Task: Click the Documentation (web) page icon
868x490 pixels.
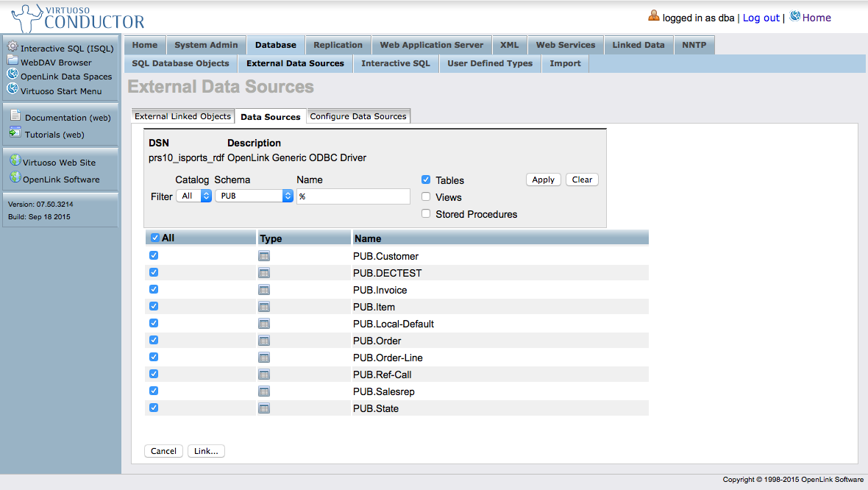Action: point(15,116)
